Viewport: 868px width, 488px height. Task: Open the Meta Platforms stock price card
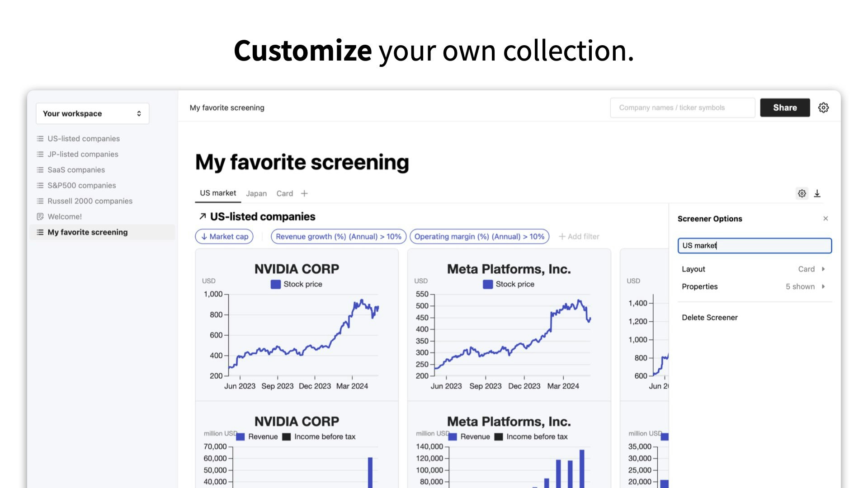509,324
